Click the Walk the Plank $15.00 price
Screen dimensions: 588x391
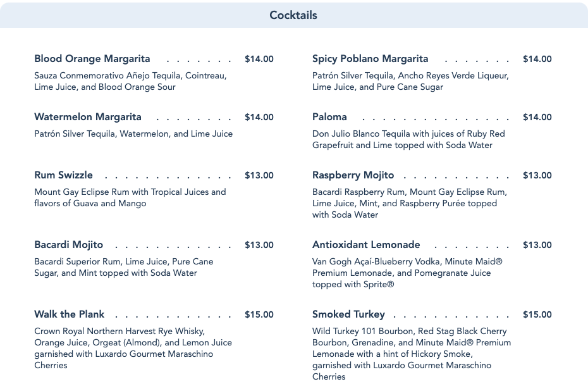pos(259,314)
